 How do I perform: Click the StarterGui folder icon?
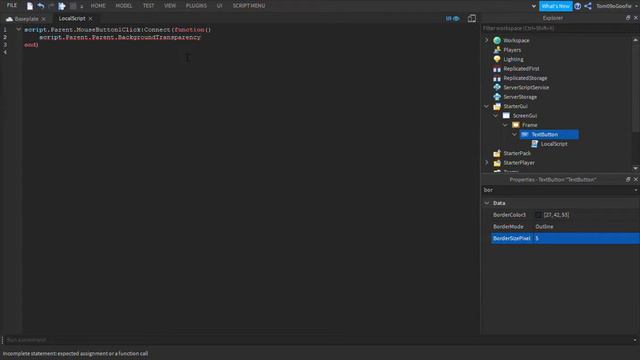497,106
